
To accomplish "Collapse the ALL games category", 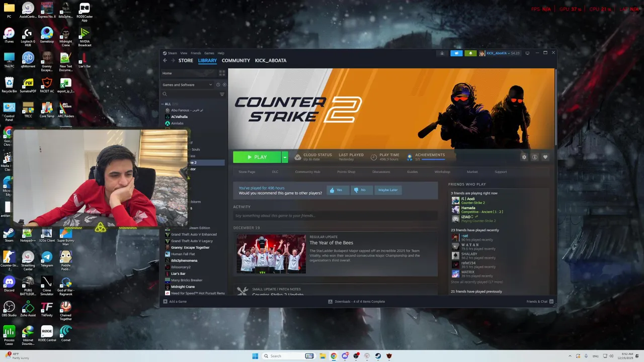I will (x=163, y=104).
